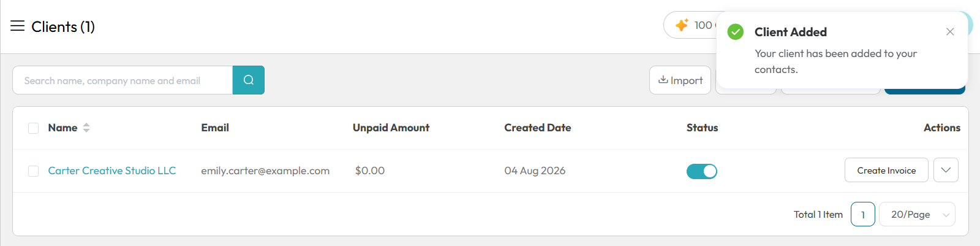
Task: Click the green success checkmark icon
Action: [736, 32]
